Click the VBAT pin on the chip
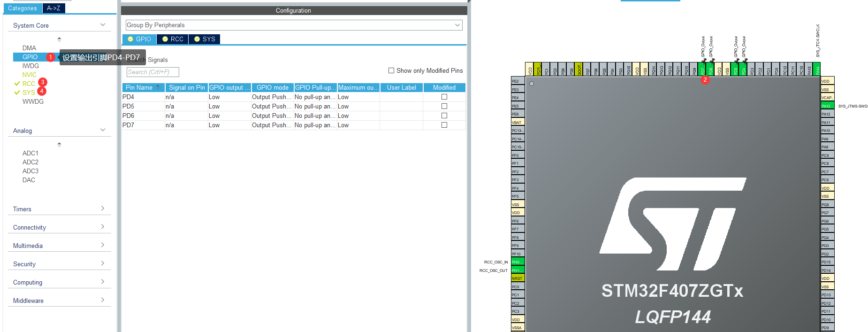The width and height of the screenshot is (868, 332). click(x=518, y=123)
